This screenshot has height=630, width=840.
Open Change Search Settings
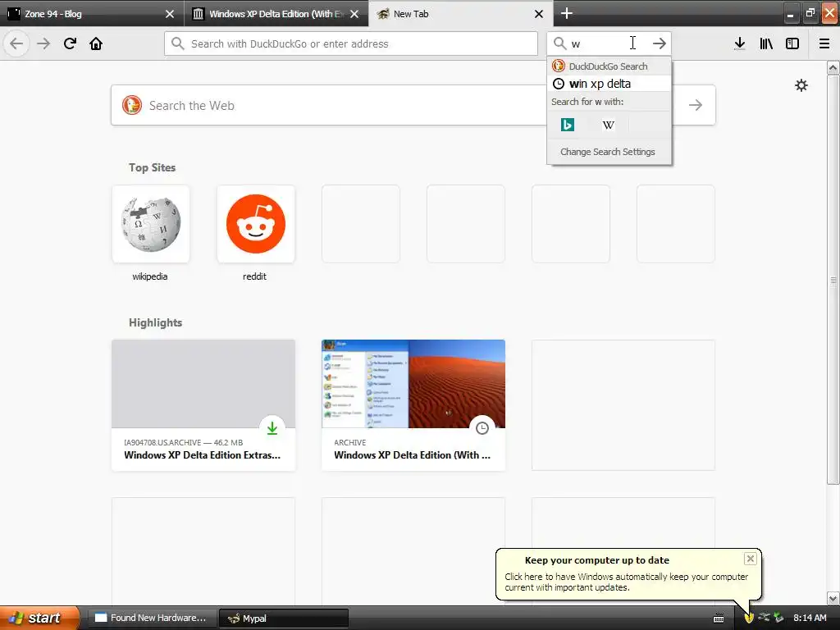[x=608, y=152]
